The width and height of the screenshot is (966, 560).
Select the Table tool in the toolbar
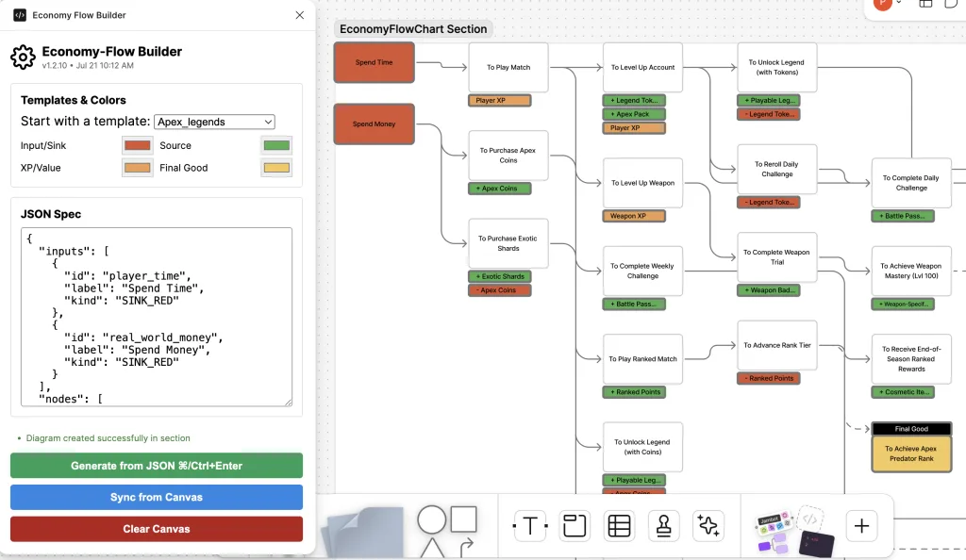pyautogui.click(x=619, y=526)
